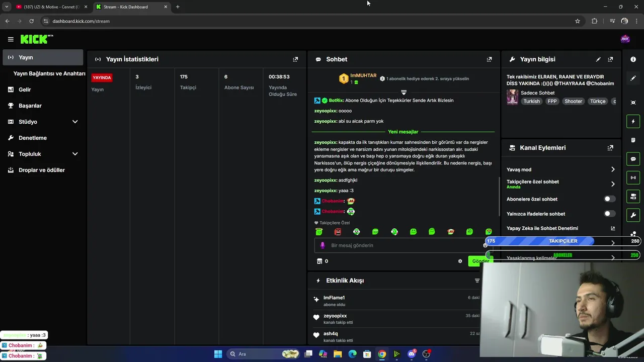
Task: Toggle Abonelere özel sohbet switch
Action: [x=609, y=199]
